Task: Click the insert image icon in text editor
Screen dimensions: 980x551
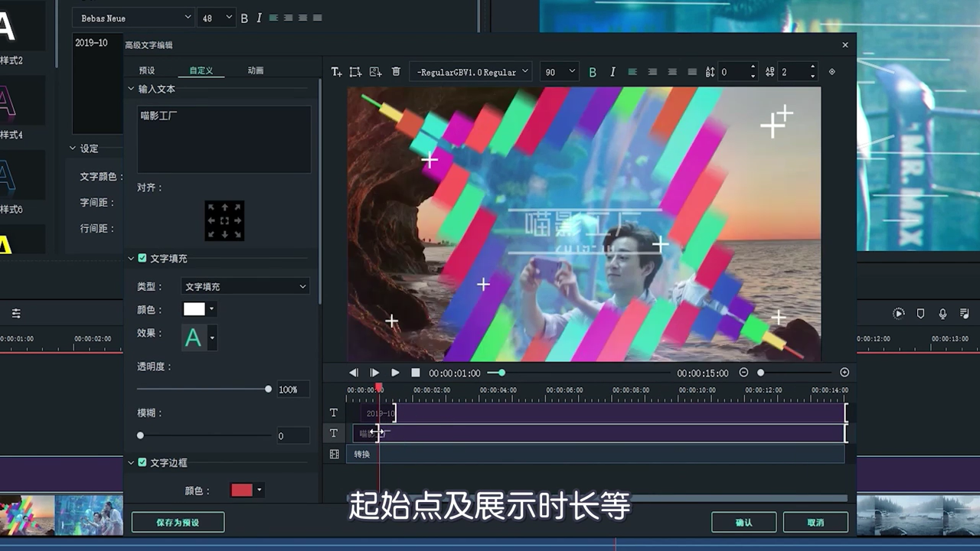Action: (375, 71)
